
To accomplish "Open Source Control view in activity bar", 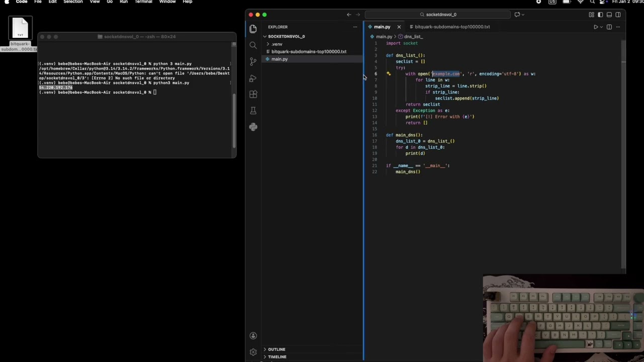I will tap(253, 61).
